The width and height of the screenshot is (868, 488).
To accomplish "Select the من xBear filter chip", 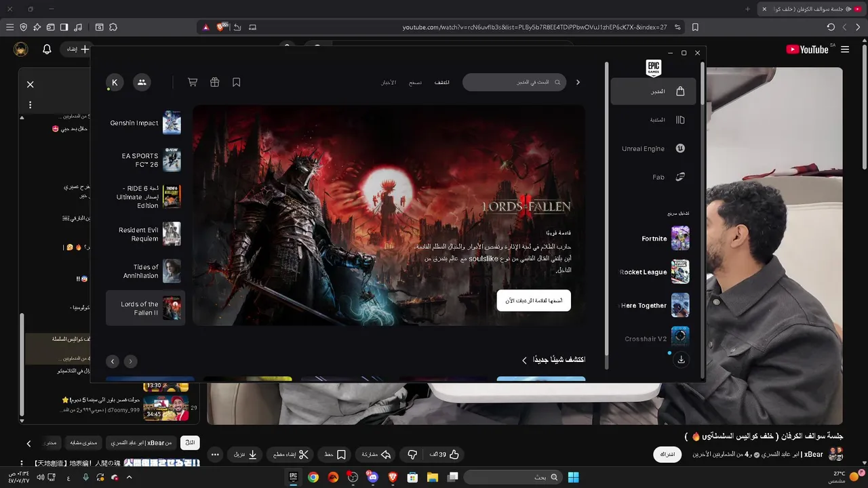I will tap(140, 443).
